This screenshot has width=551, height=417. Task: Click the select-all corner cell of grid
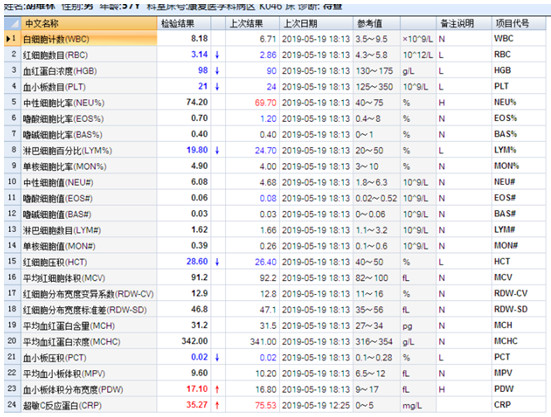12,24
